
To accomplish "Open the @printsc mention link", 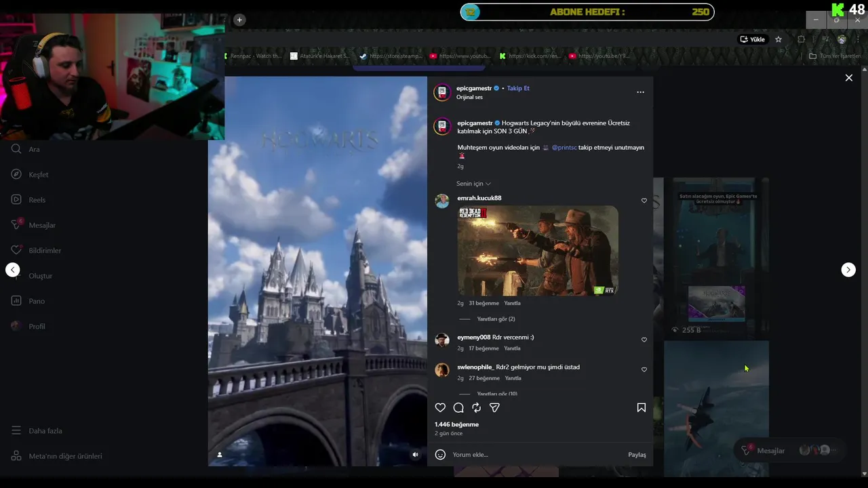I will (564, 147).
